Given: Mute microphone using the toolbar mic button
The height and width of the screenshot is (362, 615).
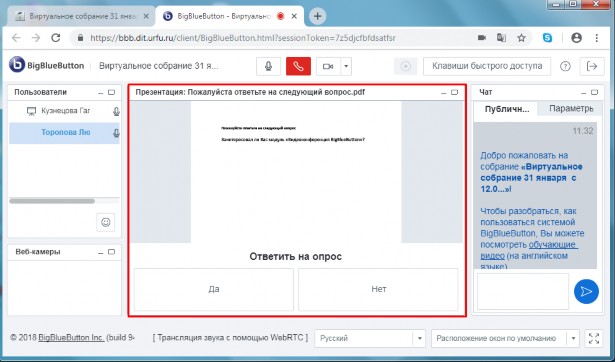Looking at the screenshot, I should pyautogui.click(x=268, y=66).
